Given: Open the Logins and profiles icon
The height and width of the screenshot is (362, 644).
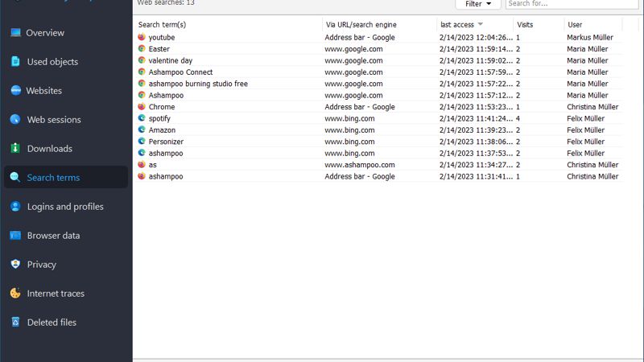Looking at the screenshot, I should pos(15,207).
